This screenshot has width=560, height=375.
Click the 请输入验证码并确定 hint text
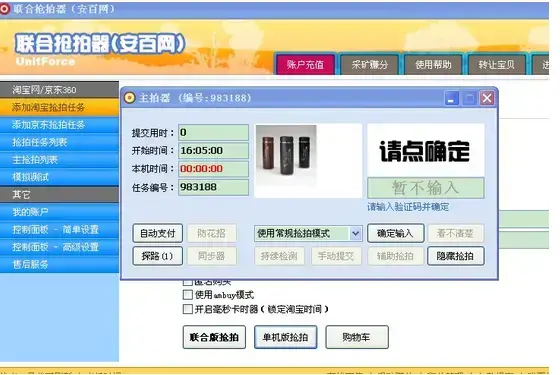click(408, 207)
